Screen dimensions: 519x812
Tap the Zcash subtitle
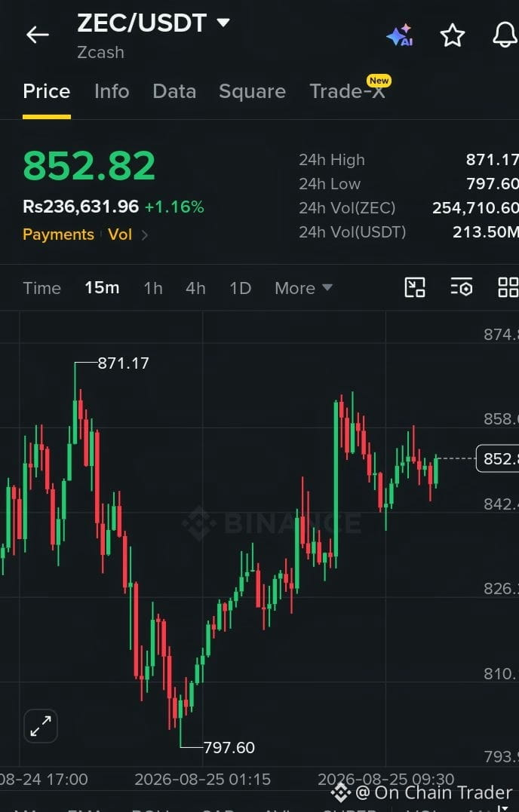pyautogui.click(x=100, y=52)
